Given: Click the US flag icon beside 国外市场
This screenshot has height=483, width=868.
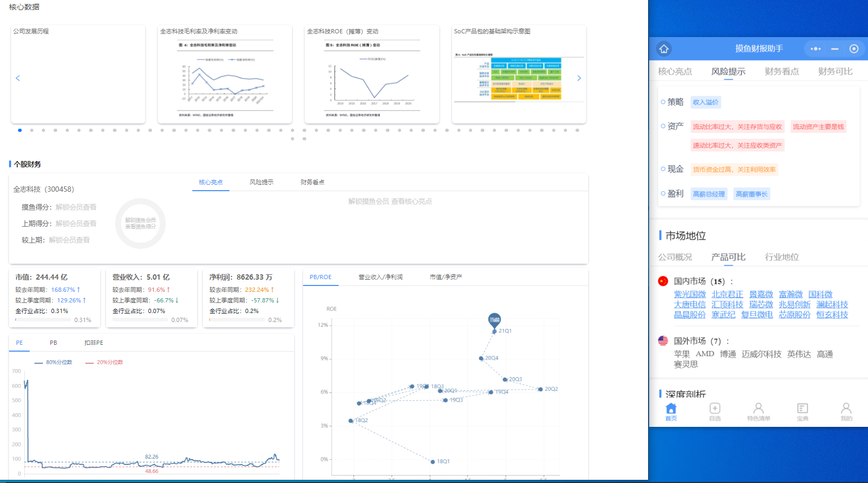Looking at the screenshot, I should point(663,341).
